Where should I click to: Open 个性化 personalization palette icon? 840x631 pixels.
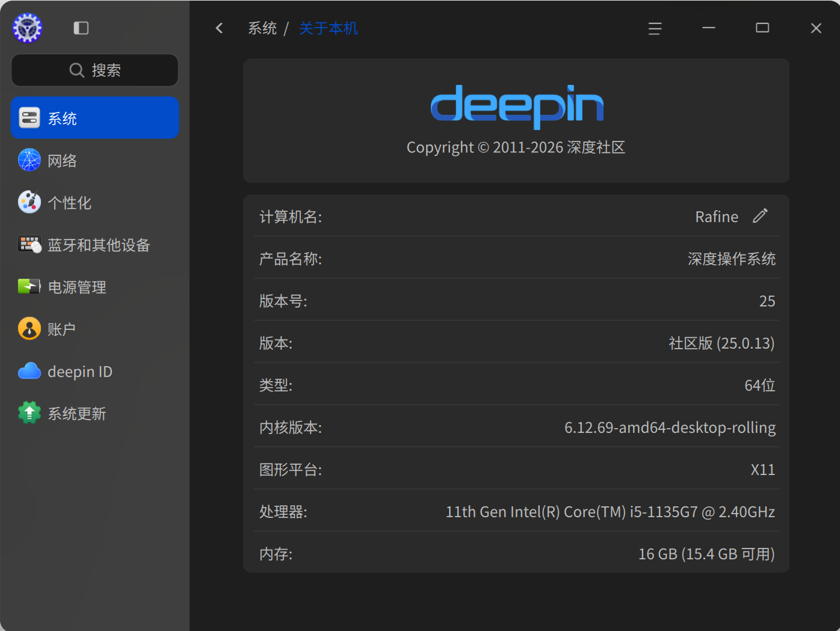click(29, 202)
